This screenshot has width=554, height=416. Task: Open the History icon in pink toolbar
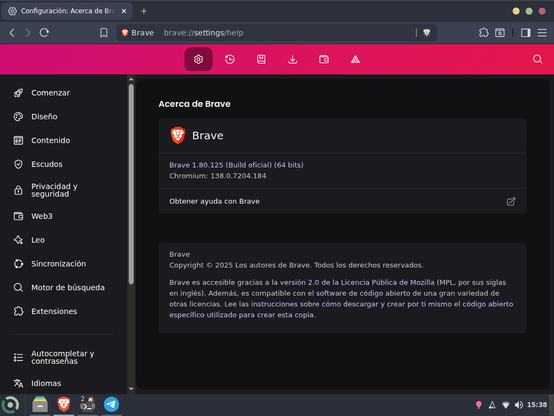pos(230,59)
